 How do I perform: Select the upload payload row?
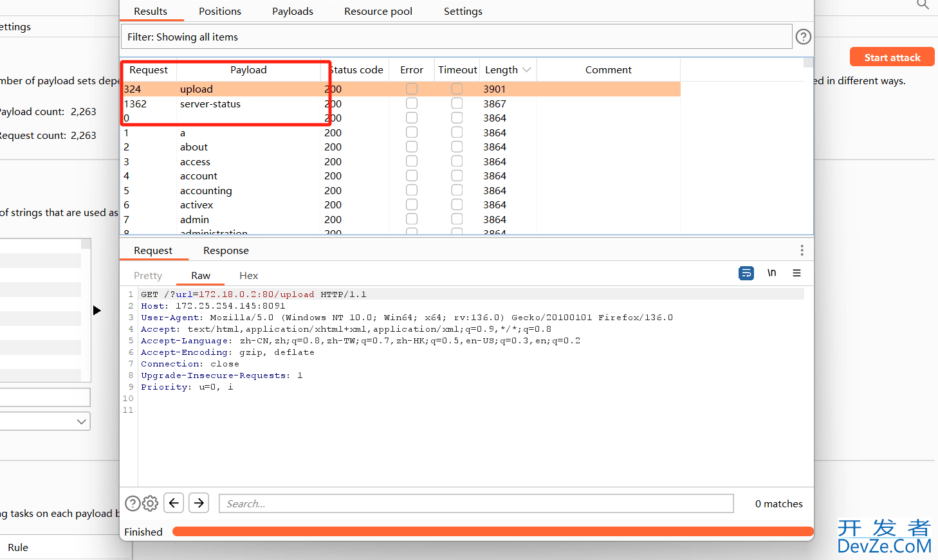pos(401,89)
